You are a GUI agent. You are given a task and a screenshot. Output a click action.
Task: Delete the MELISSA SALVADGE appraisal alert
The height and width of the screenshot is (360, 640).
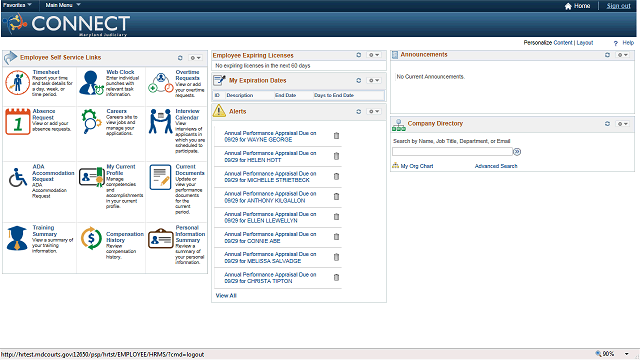pos(336,257)
